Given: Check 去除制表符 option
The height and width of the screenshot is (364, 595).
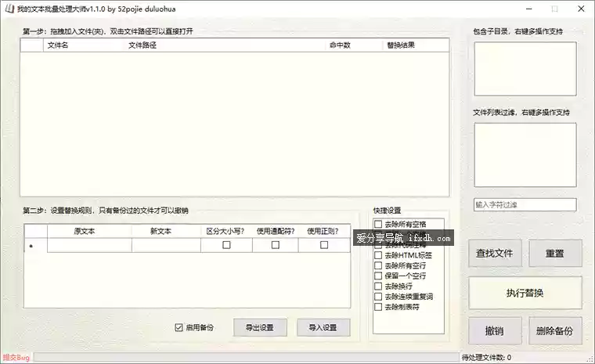Looking at the screenshot, I should [378, 306].
